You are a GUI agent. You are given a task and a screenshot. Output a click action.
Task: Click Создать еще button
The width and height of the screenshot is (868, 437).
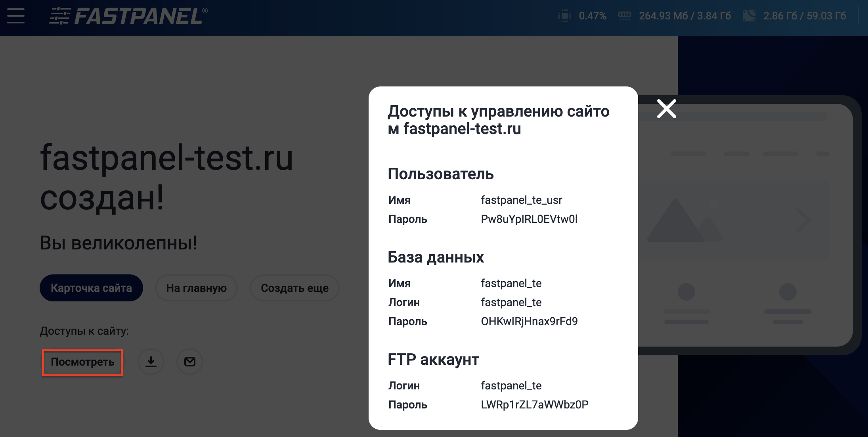pos(294,288)
